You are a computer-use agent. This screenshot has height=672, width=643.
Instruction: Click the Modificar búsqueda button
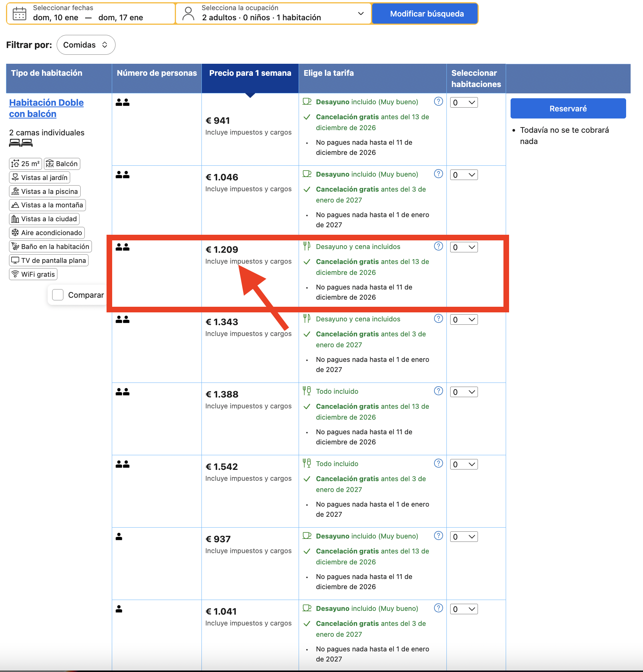[425, 14]
